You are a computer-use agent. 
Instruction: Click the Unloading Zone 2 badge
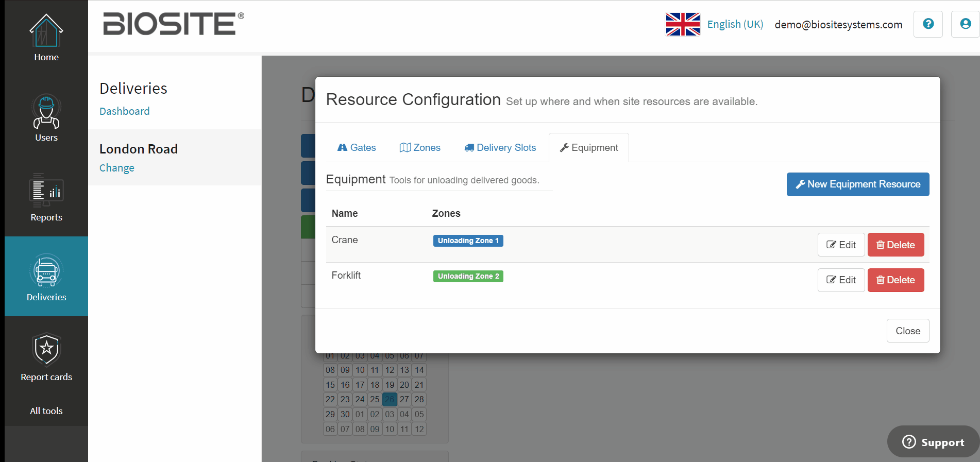(468, 276)
